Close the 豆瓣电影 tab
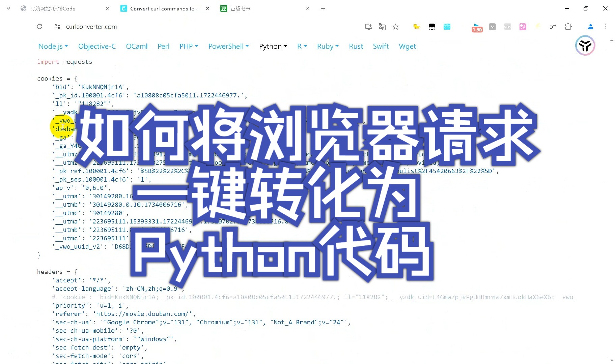This screenshot has height=364, width=615. 308,8
